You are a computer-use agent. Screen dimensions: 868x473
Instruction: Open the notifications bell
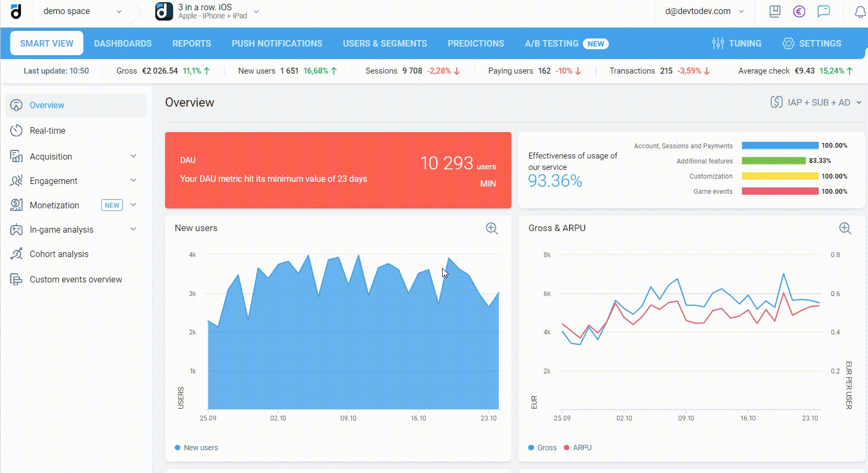[860, 12]
